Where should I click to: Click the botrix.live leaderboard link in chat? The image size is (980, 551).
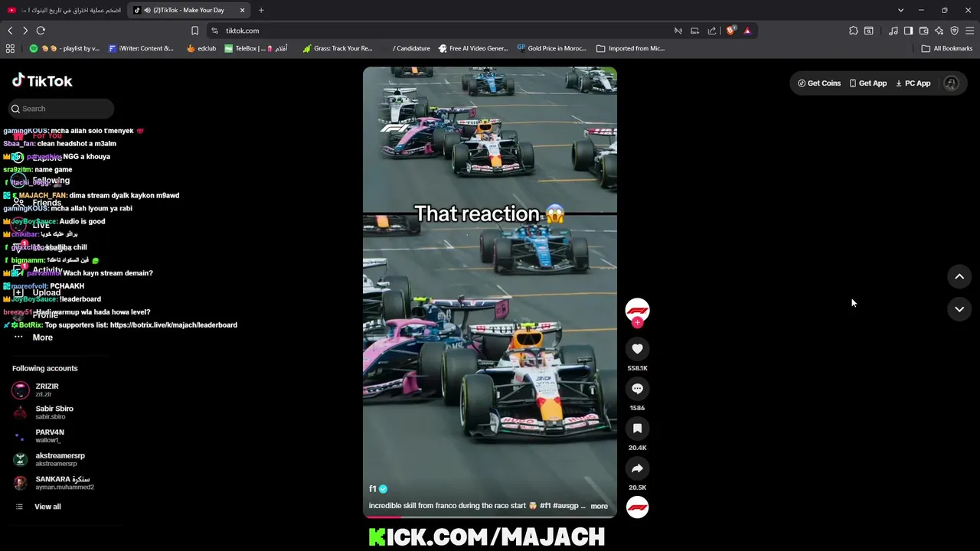[x=174, y=325]
